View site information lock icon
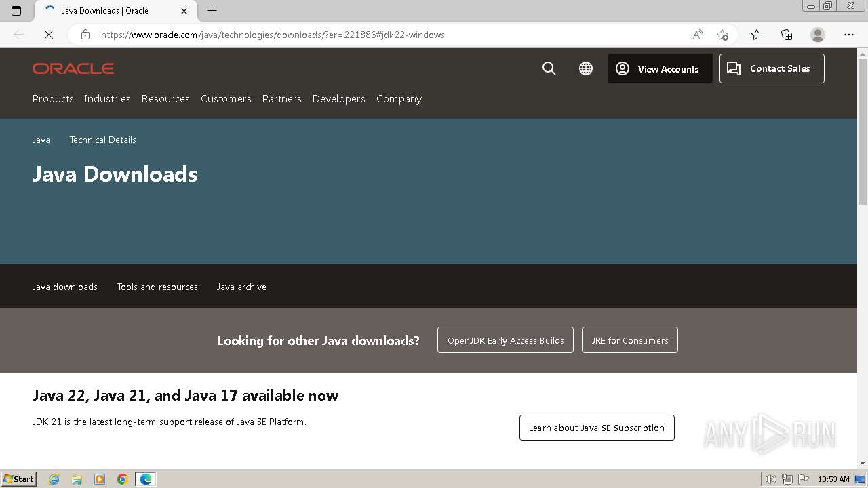The width and height of the screenshot is (868, 488). coord(85,35)
